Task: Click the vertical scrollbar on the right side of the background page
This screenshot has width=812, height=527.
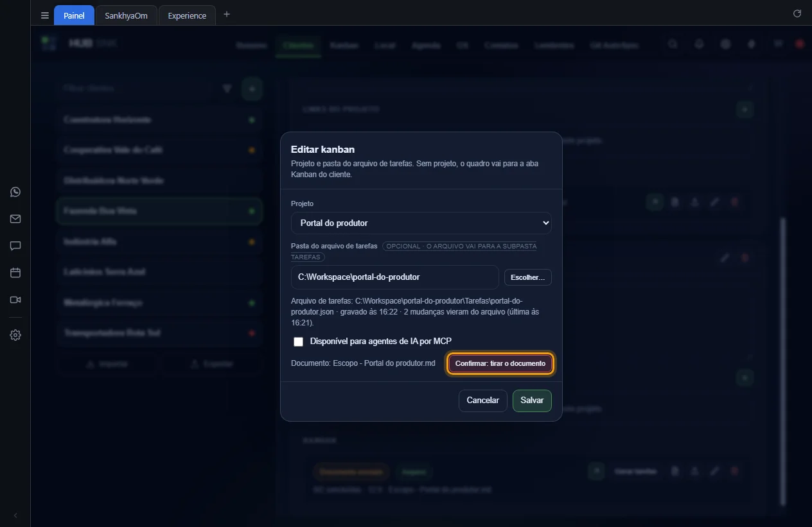Action: (782, 361)
